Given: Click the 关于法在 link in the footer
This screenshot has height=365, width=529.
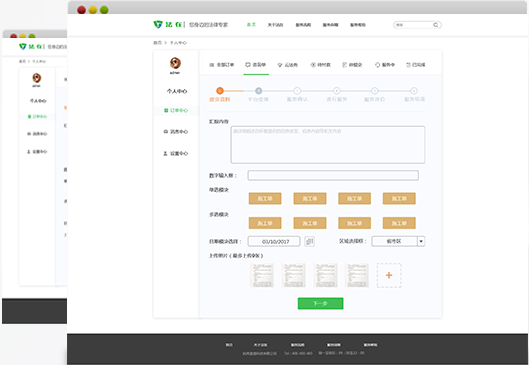Looking at the screenshot, I should tap(260, 345).
